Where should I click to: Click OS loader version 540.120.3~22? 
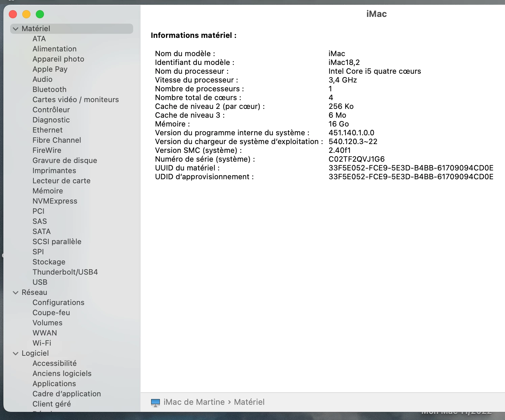[353, 142]
